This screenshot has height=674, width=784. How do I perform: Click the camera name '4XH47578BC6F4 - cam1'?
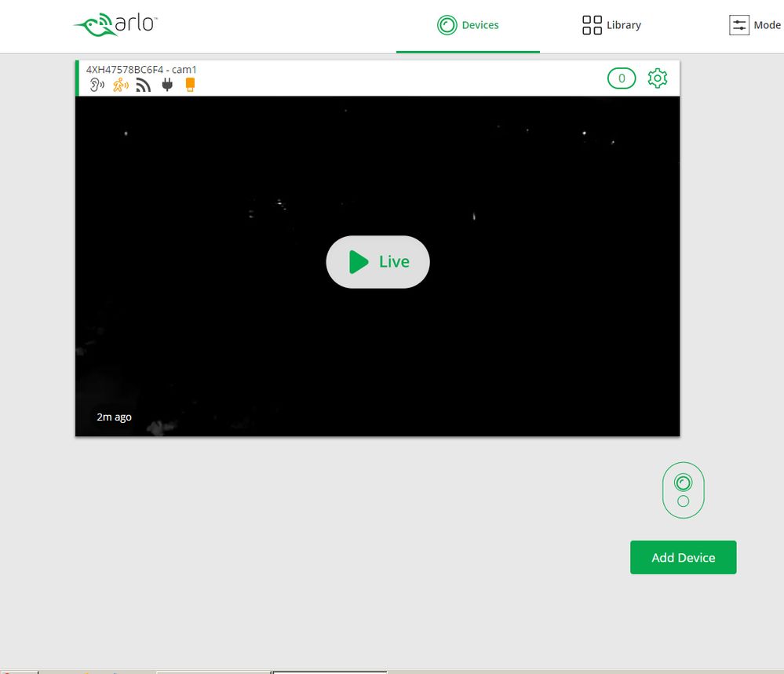141,70
